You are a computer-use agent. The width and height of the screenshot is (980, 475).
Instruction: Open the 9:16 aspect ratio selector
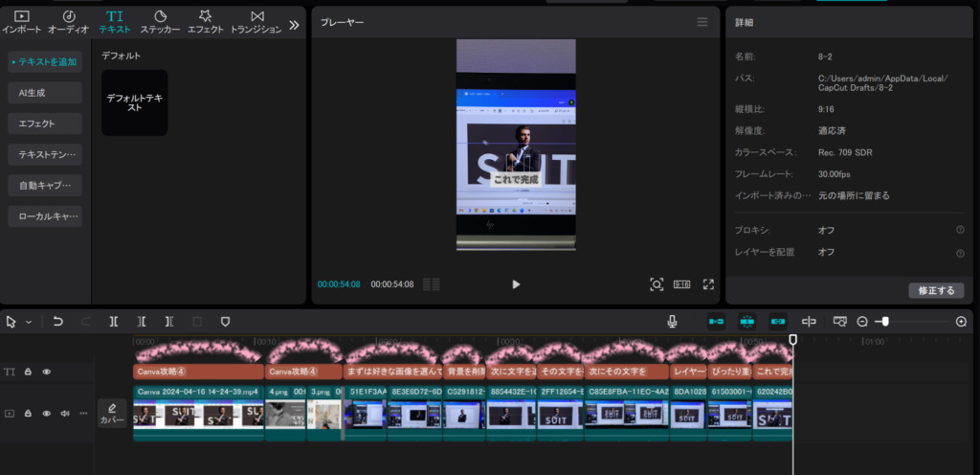(x=681, y=284)
